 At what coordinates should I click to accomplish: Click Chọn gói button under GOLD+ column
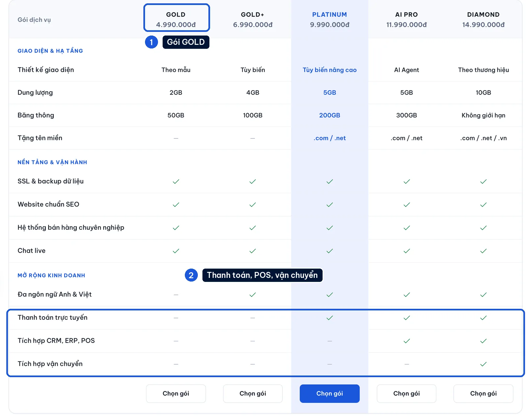(253, 393)
